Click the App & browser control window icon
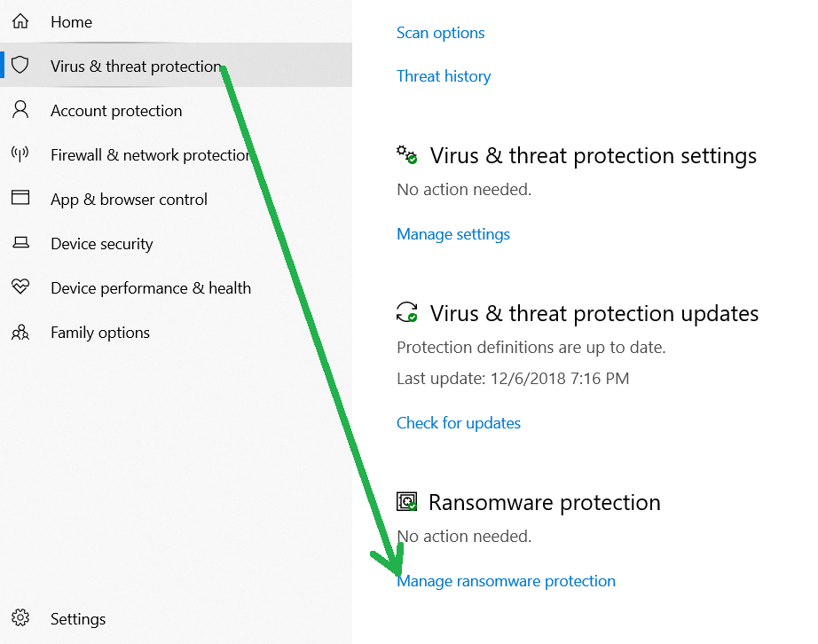Image resolution: width=818 pixels, height=644 pixels. 20,199
